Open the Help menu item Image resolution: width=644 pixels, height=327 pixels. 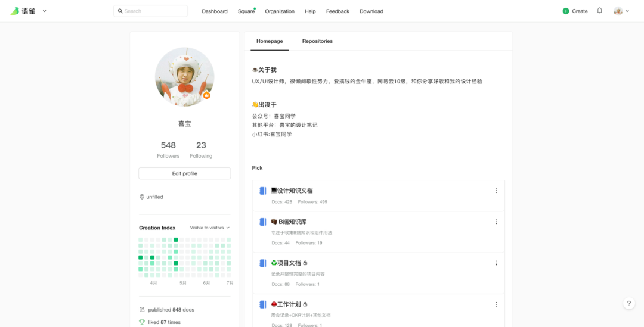(x=310, y=11)
